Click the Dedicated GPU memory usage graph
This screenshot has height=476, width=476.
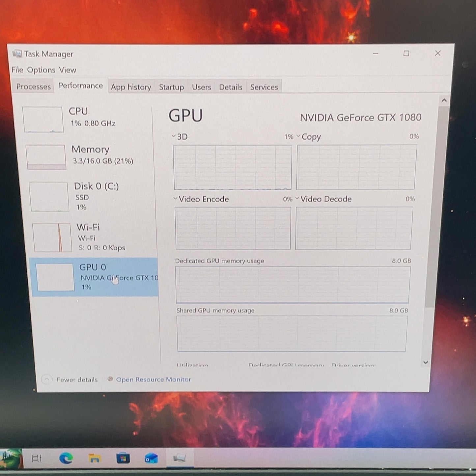[293, 285]
